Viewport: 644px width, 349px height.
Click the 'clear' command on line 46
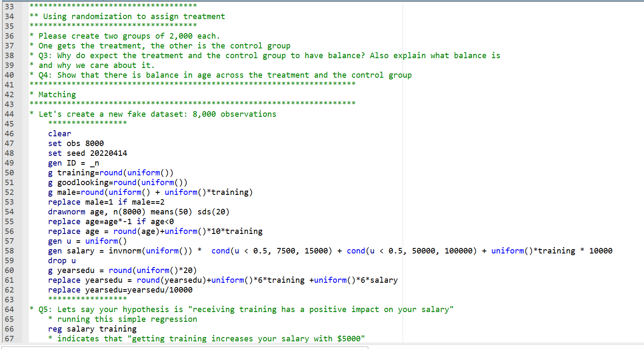tap(59, 133)
